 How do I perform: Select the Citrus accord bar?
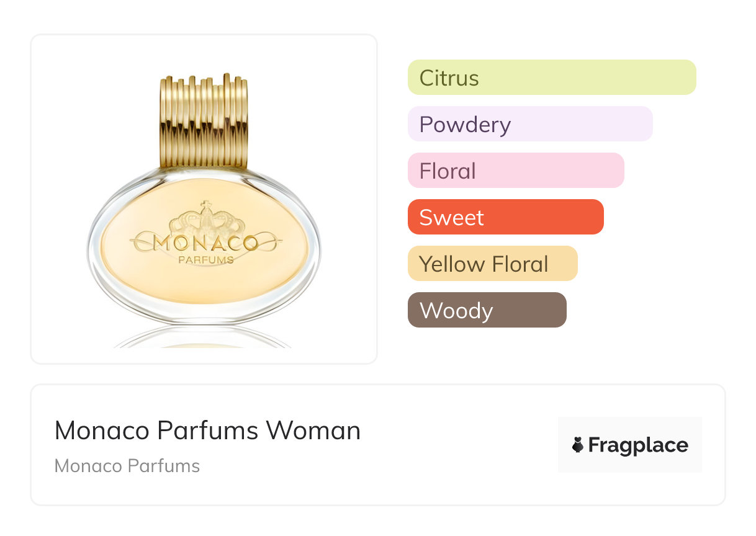tap(552, 78)
